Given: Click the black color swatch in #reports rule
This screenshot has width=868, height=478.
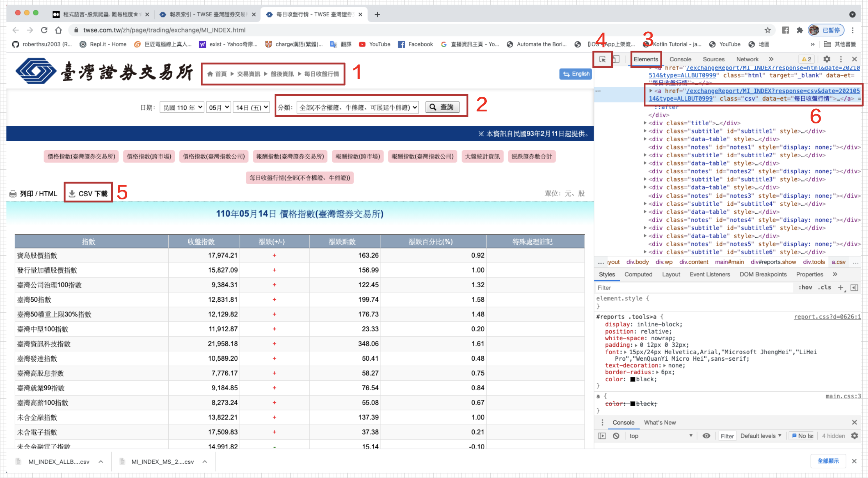Looking at the screenshot, I should click(633, 379).
